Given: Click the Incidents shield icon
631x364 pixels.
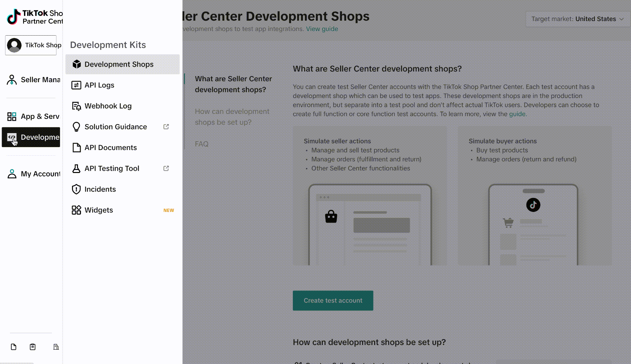Looking at the screenshot, I should [76, 189].
